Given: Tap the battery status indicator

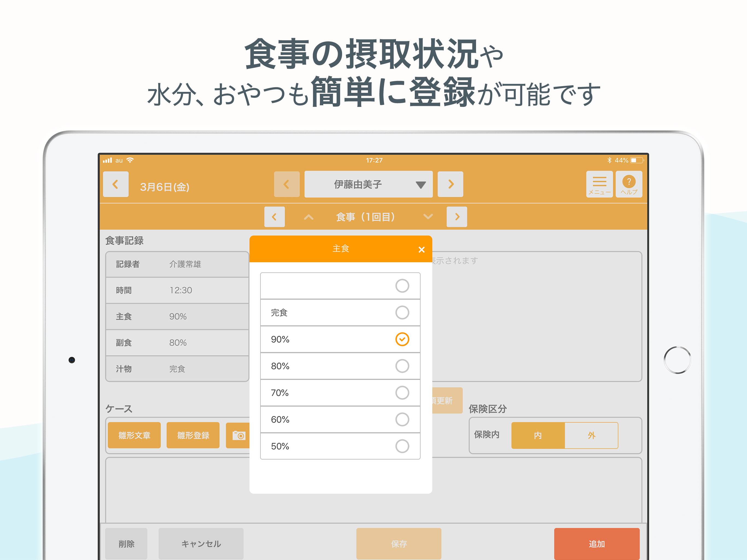Looking at the screenshot, I should pos(637,161).
